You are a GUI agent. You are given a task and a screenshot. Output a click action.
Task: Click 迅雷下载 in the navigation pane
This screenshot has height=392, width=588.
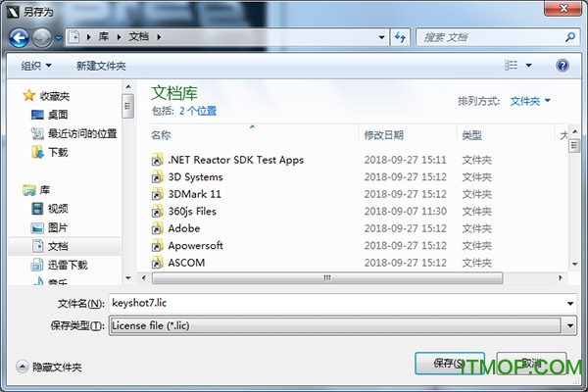click(67, 265)
